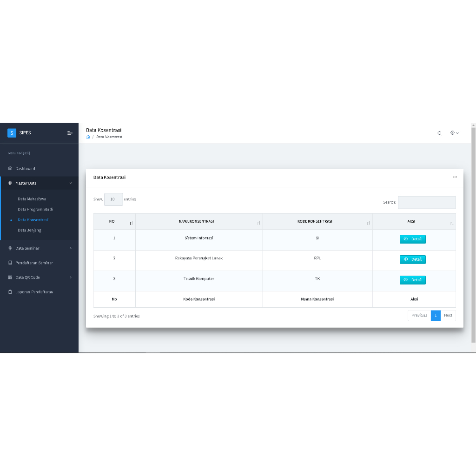This screenshot has width=476, height=476.
Task: Open Data Program Studi submenu item
Action: coord(35,209)
